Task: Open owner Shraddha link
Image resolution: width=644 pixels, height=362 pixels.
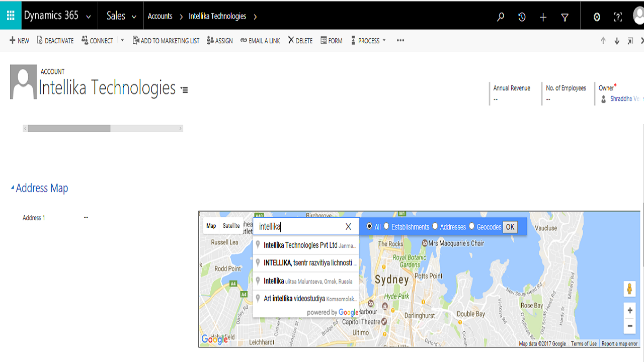Action: click(x=624, y=99)
